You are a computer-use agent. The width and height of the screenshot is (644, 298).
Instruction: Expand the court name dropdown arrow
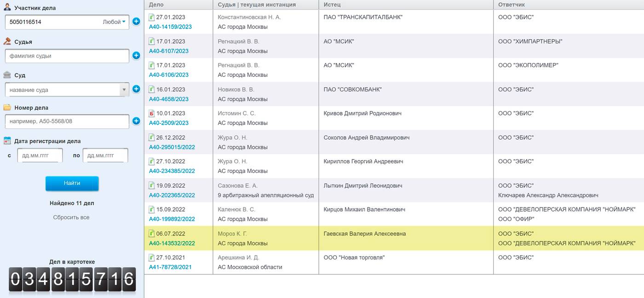coord(124,90)
